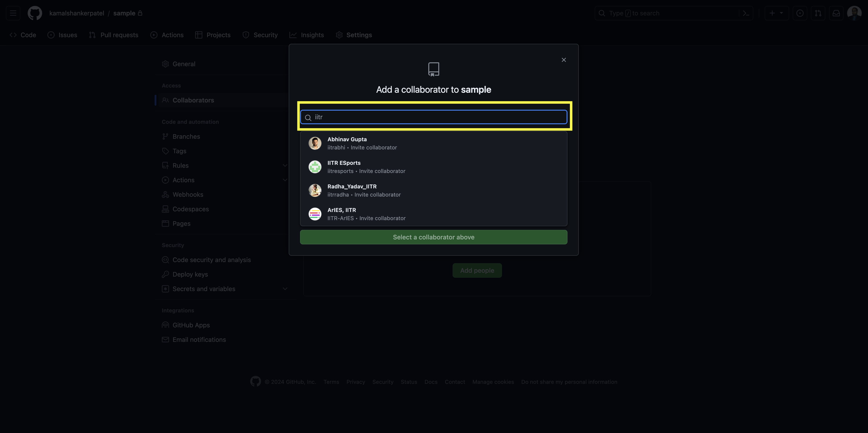
Task: Click Select a collaborator above button
Action: [x=433, y=237]
